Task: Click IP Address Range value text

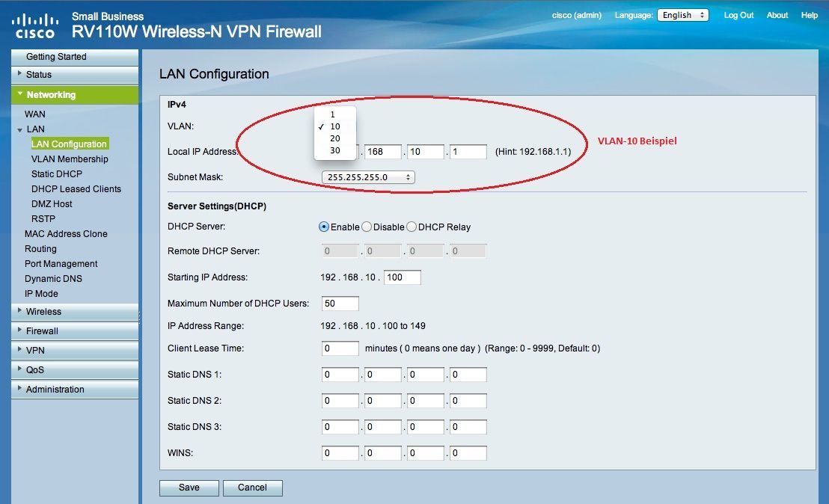Action: pyautogui.click(x=373, y=326)
